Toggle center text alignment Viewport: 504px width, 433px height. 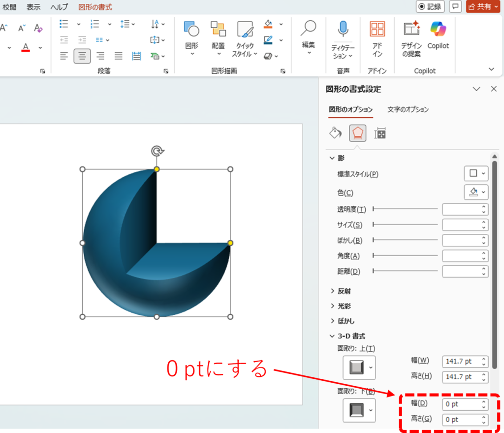[82, 56]
